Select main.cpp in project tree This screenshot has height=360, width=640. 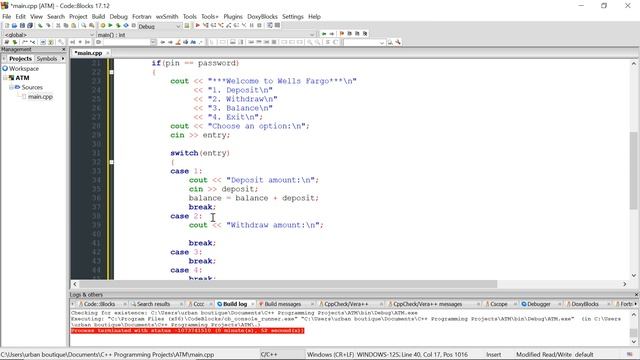[x=40, y=97]
